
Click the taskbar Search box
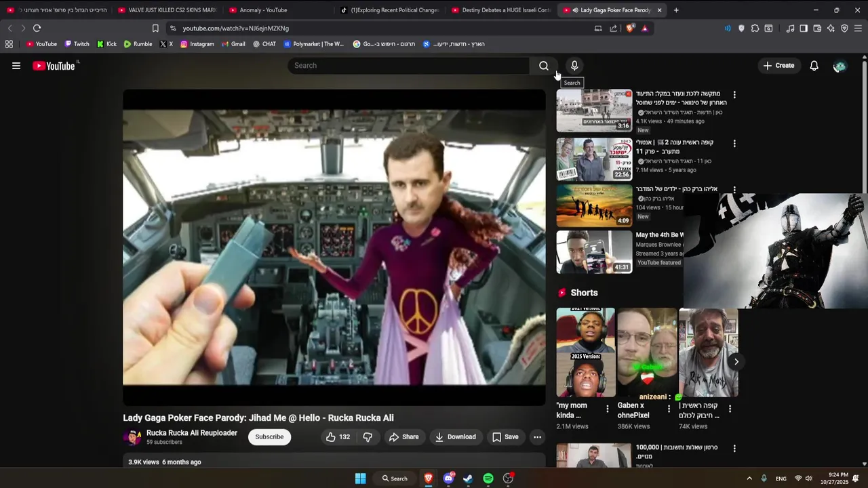394,479
